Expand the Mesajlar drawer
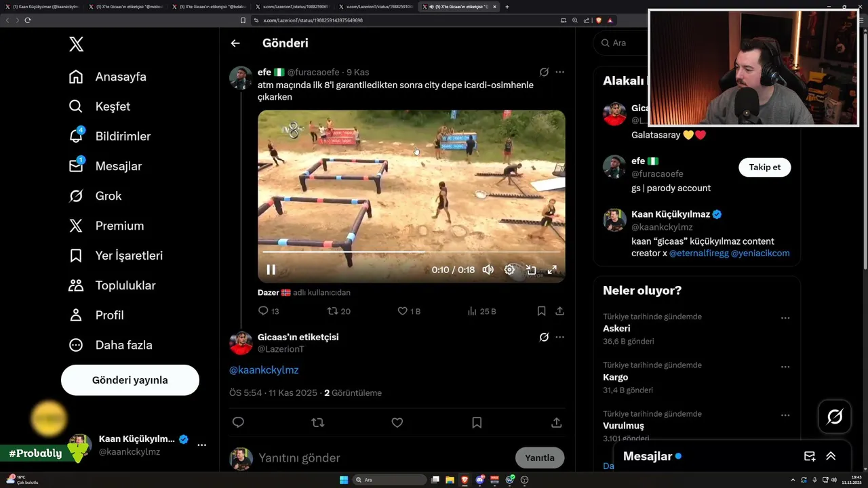The height and width of the screenshot is (488, 868). click(x=831, y=456)
